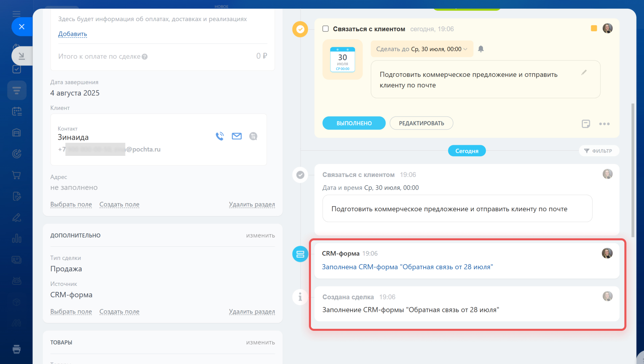
Task: Click user avatar on Создана сделка entry
Action: [607, 296]
